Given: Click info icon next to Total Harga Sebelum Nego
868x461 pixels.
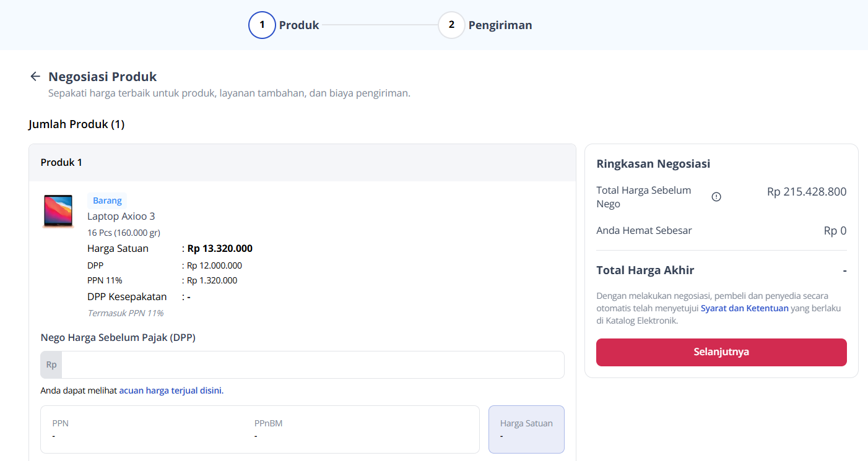Looking at the screenshot, I should tap(716, 197).
